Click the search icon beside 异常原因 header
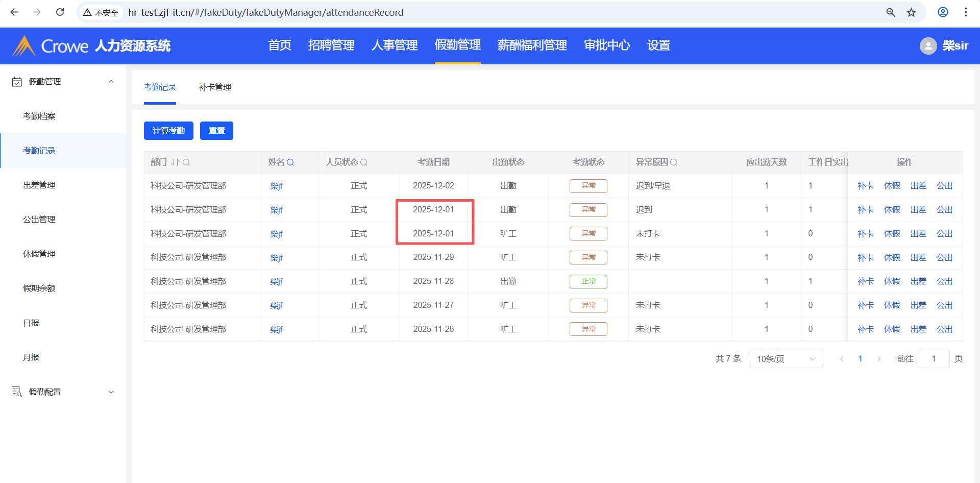 point(674,162)
